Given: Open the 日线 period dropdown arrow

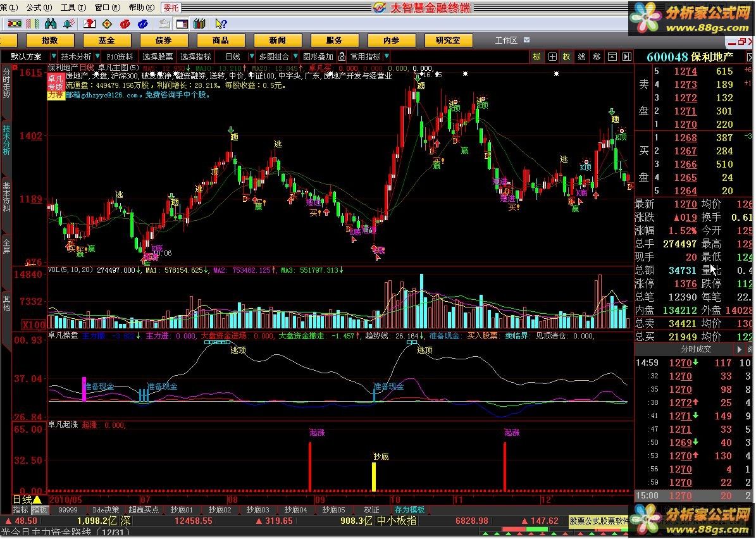Looking at the screenshot, I should point(251,56).
